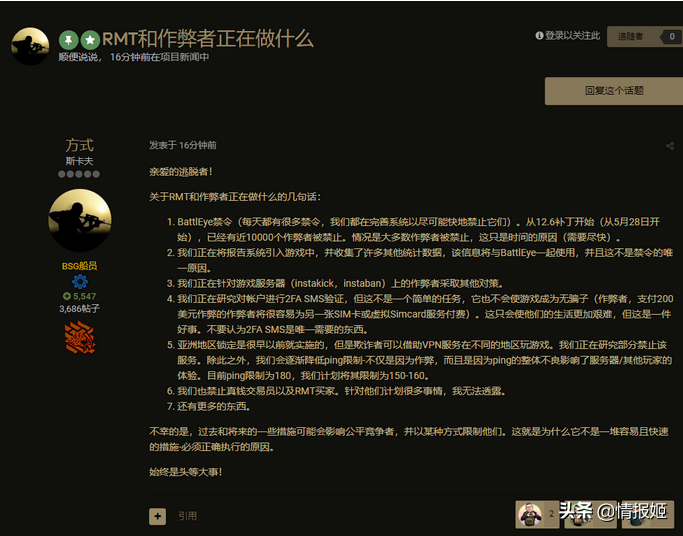Image resolution: width=683 pixels, height=536 pixels.
Task: Click the 引用 quote link
Action: coord(187,516)
